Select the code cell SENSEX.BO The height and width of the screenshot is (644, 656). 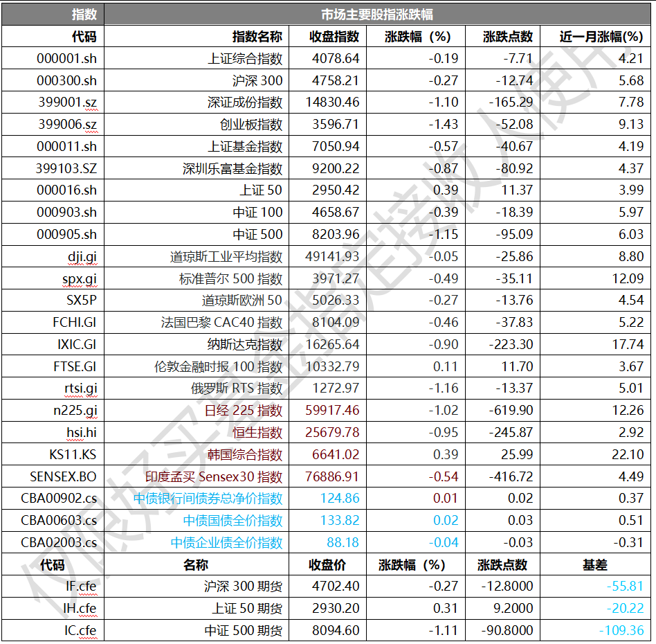point(64,476)
